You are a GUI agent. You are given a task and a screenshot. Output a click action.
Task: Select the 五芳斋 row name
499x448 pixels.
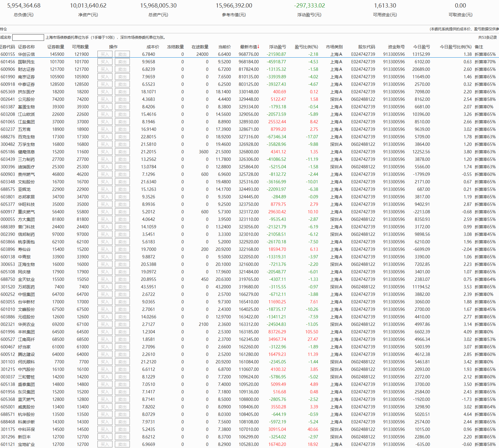pos(24,129)
